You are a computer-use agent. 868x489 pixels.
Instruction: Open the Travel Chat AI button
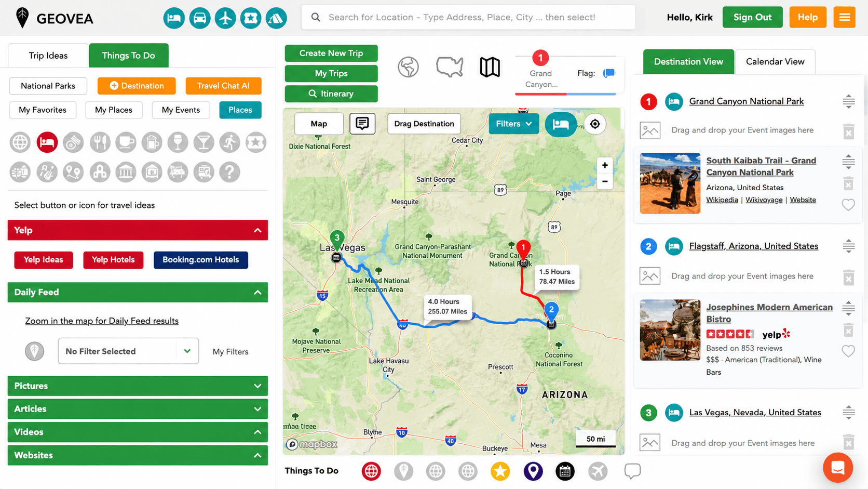pos(223,86)
